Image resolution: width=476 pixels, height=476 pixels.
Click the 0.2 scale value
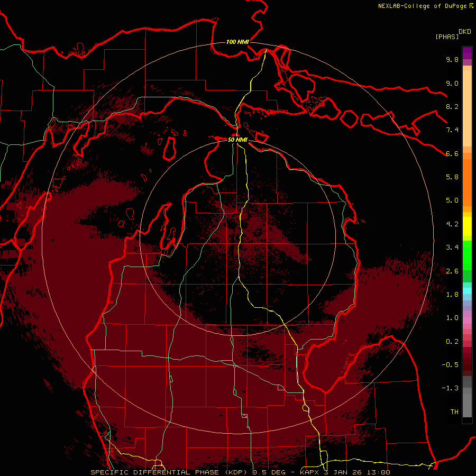click(x=452, y=342)
